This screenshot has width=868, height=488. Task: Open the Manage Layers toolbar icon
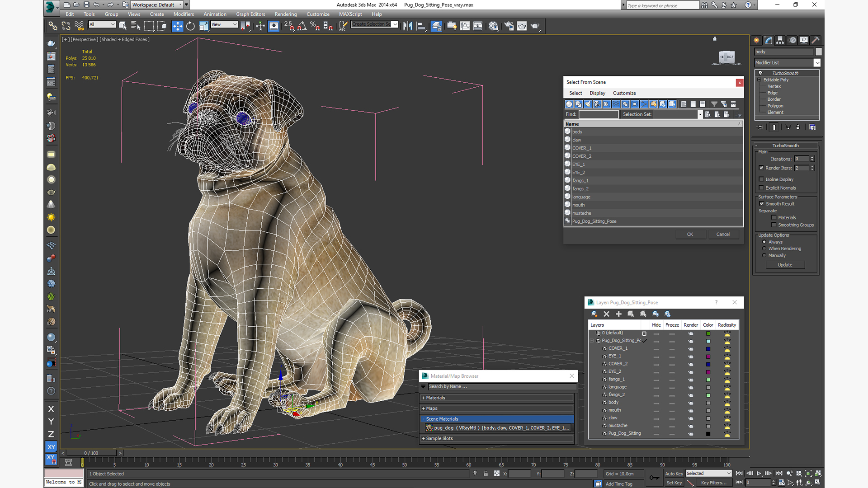pyautogui.click(x=436, y=26)
